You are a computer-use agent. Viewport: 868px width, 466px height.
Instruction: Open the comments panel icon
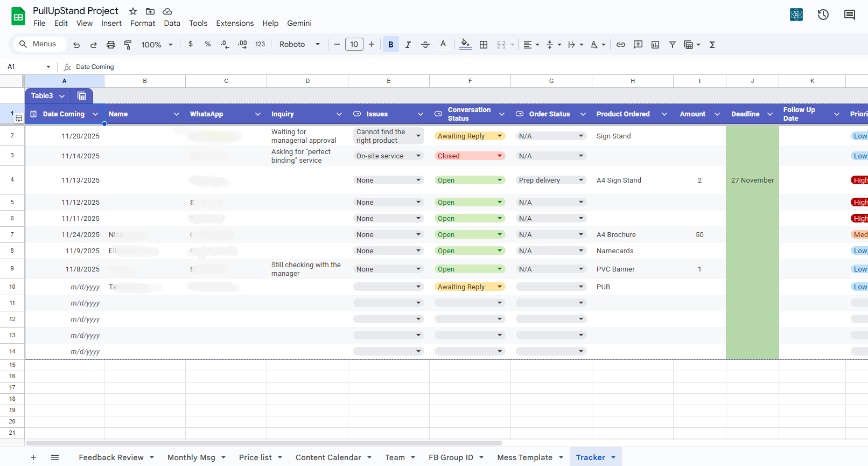(x=850, y=15)
